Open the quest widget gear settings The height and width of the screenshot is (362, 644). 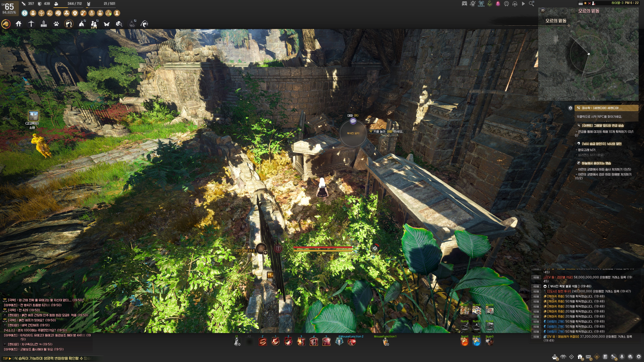[570, 108]
